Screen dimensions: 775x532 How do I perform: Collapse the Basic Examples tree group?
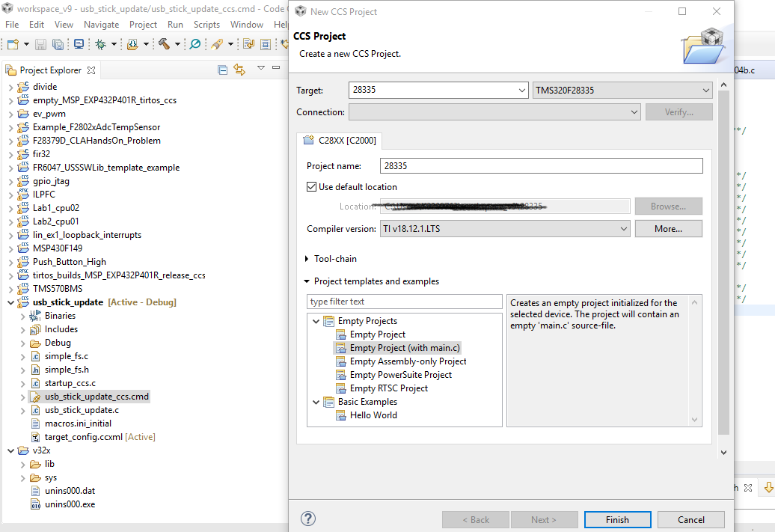pyautogui.click(x=316, y=402)
